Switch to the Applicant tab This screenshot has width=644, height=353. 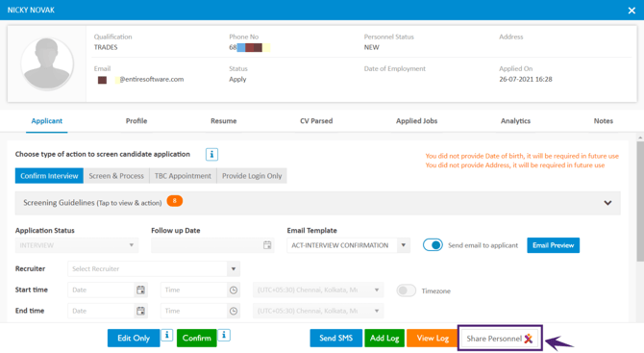(x=47, y=121)
